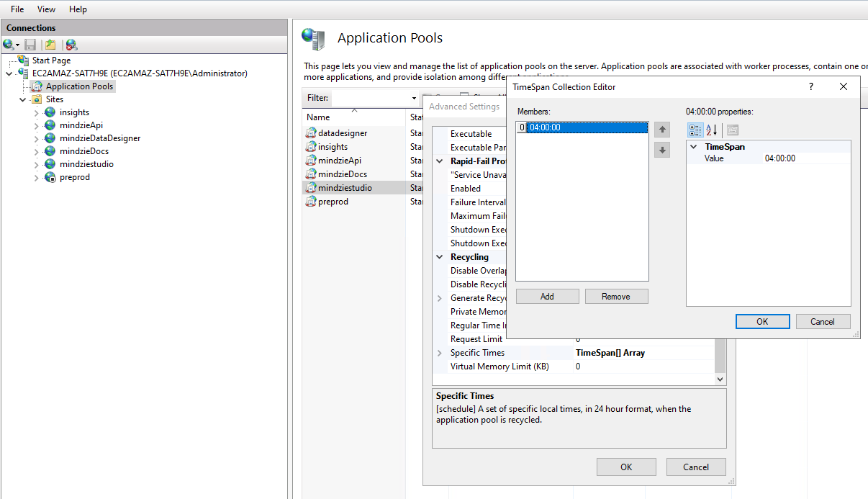Screen dimensions: 868x499
Task: Click scroll-down arrow in Advanced Settings grid
Action: [720, 379]
